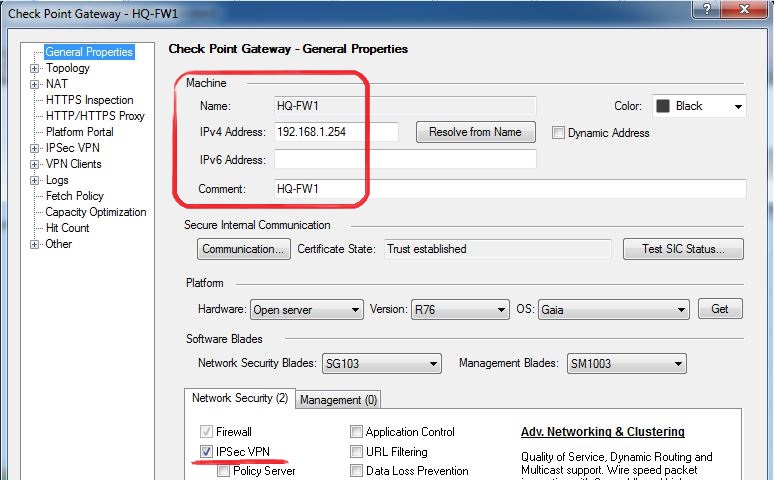Select Logs in the tree

57,180
